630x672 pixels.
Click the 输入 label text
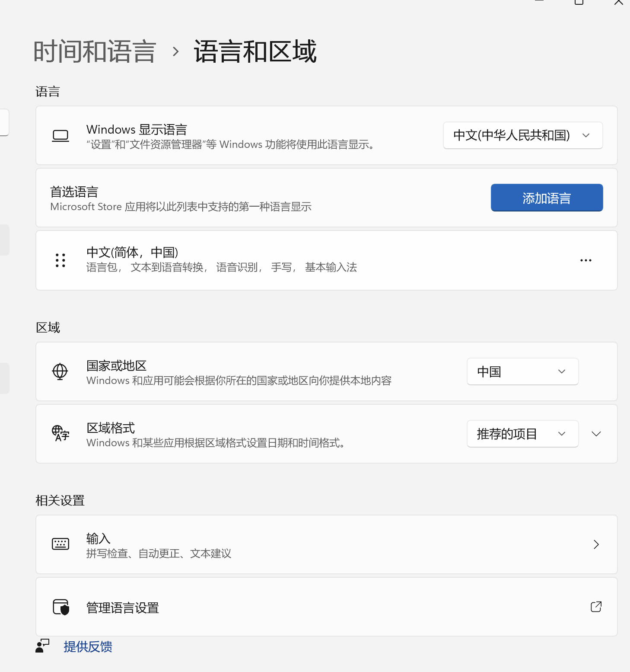coord(99,538)
